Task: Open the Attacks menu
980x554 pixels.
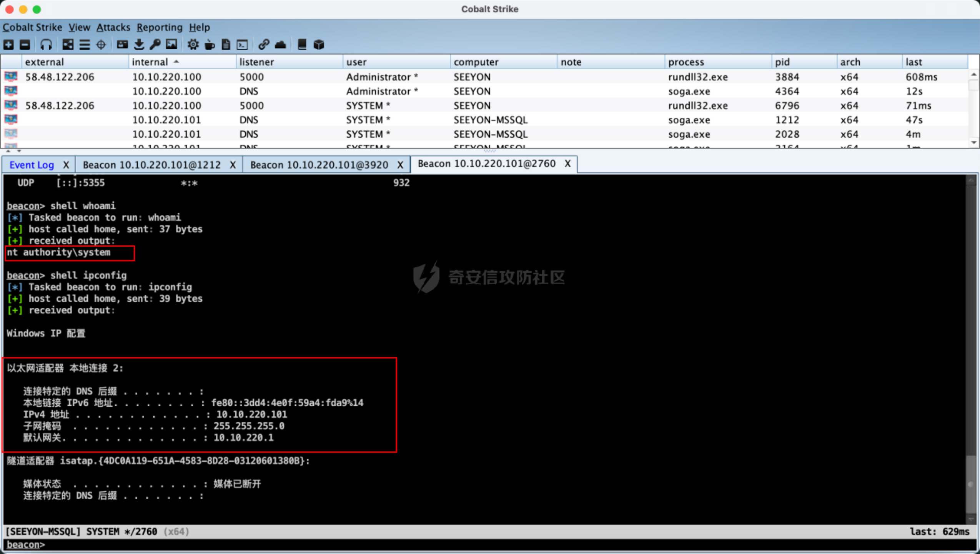Action: [113, 27]
